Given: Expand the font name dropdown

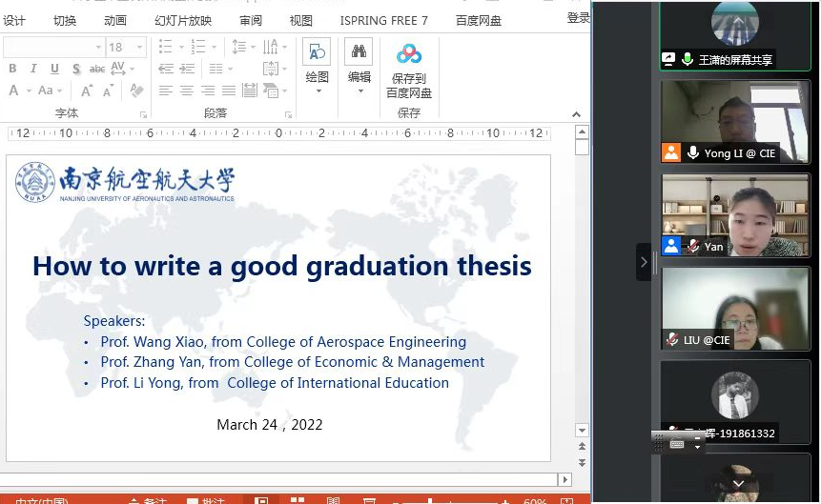Looking at the screenshot, I should click(x=97, y=47).
